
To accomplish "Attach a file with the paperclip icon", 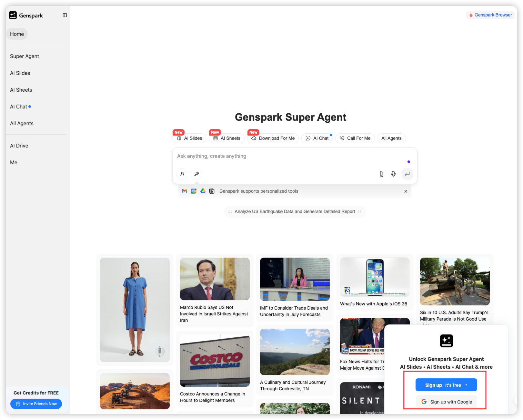I will [x=381, y=174].
